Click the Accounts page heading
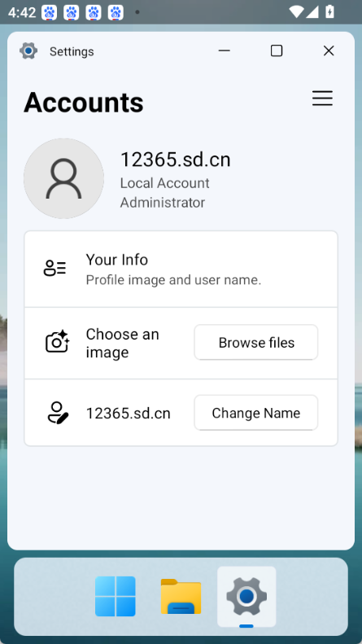Screen dimensions: 362x644 point(84,103)
